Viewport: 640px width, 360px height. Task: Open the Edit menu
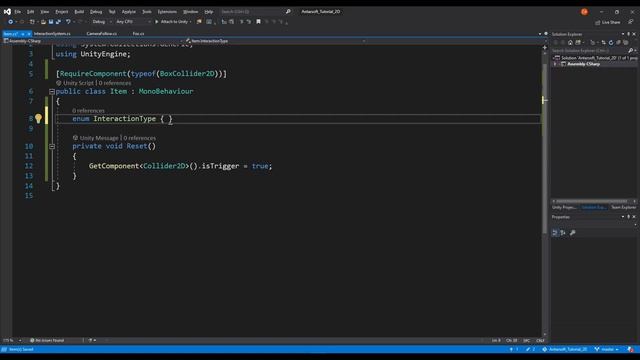[x=31, y=12]
